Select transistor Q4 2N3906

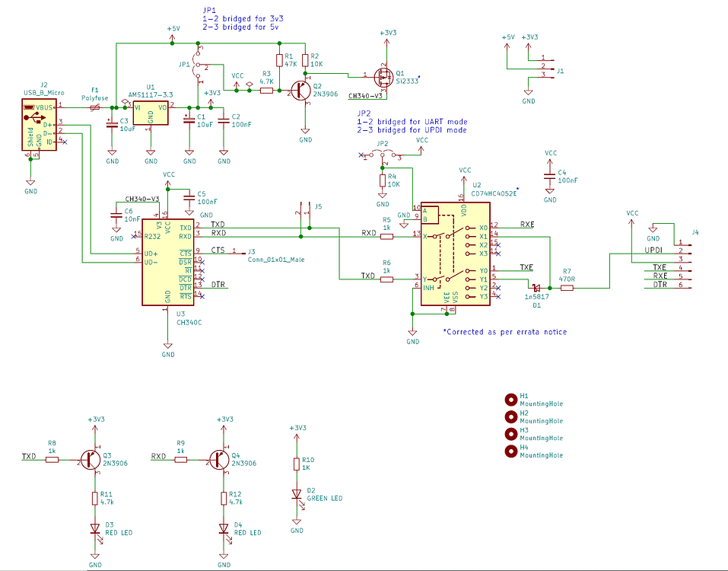(x=221, y=461)
